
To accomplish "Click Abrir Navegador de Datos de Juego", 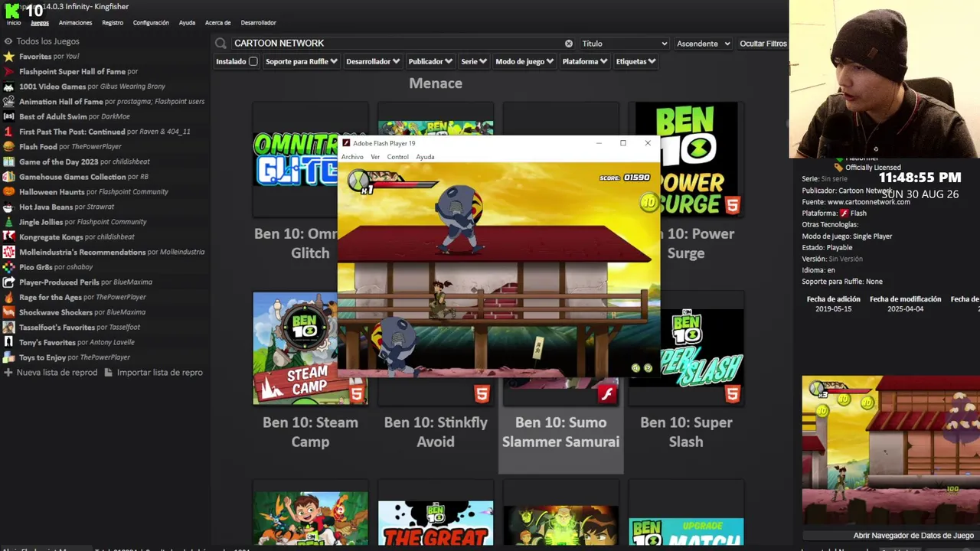I will click(913, 536).
